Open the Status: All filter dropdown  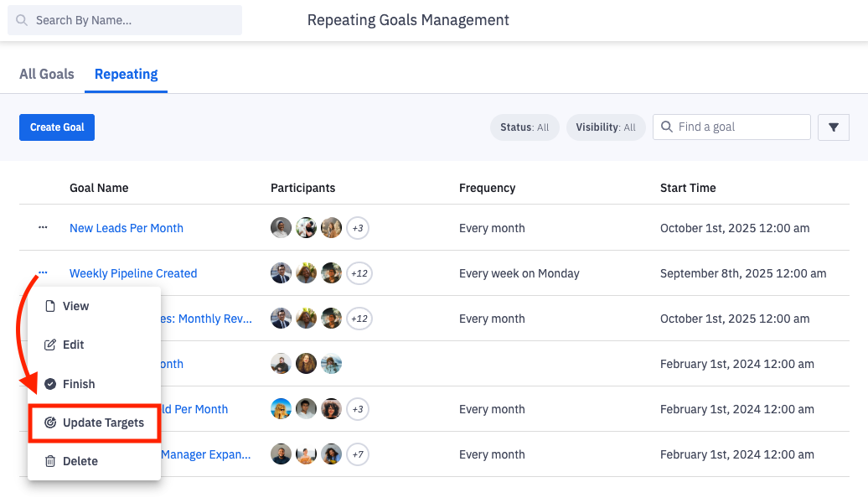[x=524, y=127]
